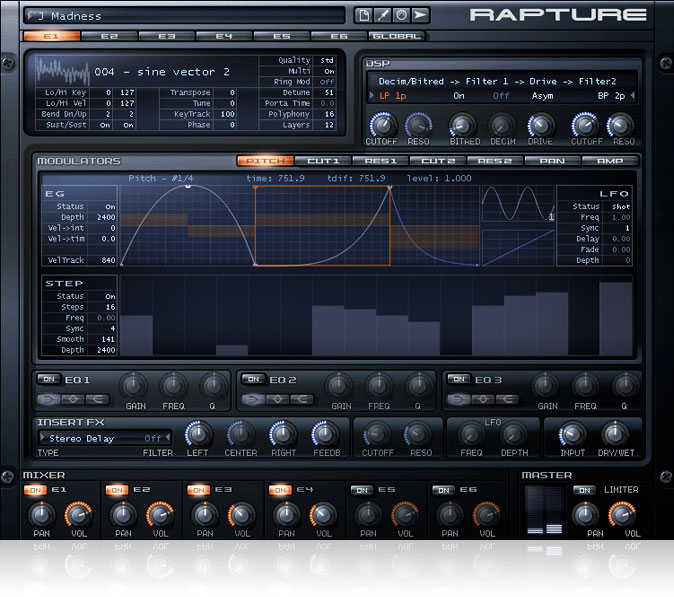674x597 pixels.
Task: Open Filter 2 type 'BP 2p' selector
Action: click(611, 96)
